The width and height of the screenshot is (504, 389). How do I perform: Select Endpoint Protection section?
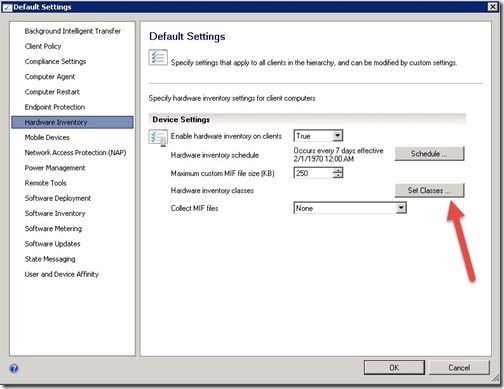[55, 107]
